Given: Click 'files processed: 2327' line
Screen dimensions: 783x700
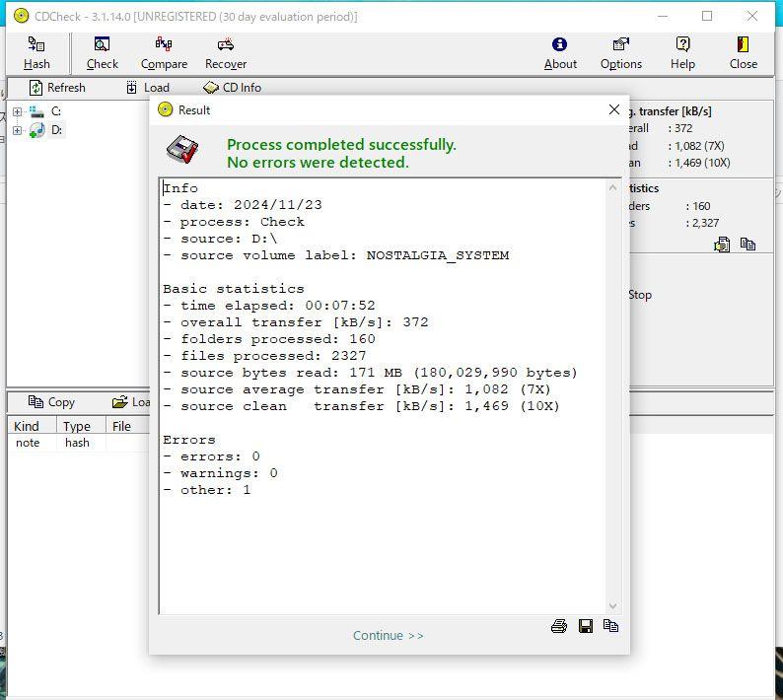Looking at the screenshot, I should [x=264, y=356].
